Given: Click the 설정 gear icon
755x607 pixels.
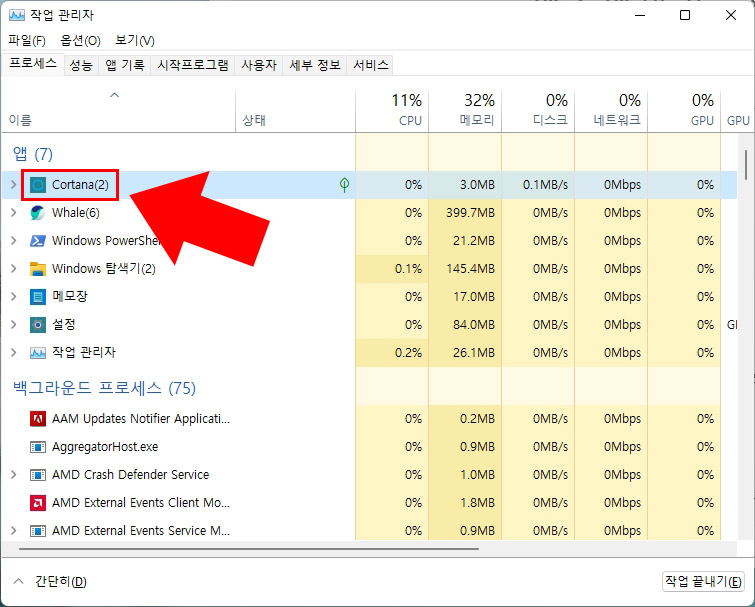Looking at the screenshot, I should click(x=38, y=324).
